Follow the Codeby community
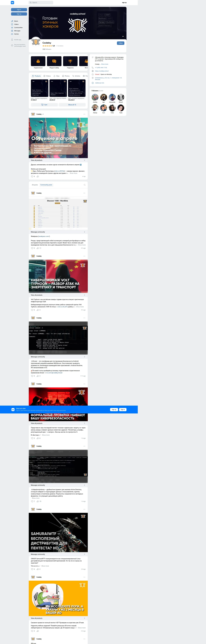The image size is (206, 644). point(120,43)
